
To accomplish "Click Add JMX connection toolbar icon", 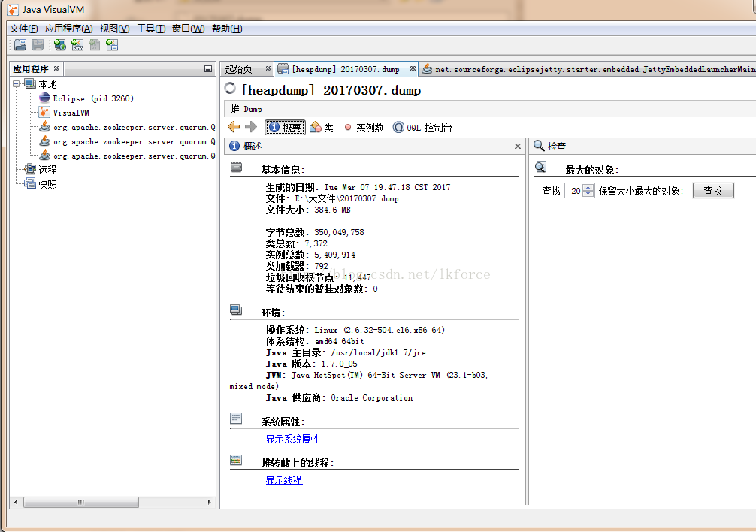I will [x=77, y=45].
